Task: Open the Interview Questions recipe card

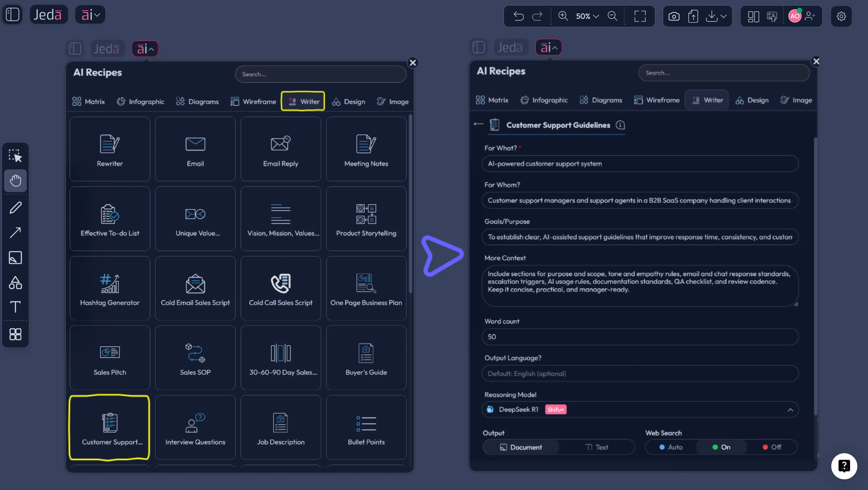Action: click(196, 428)
